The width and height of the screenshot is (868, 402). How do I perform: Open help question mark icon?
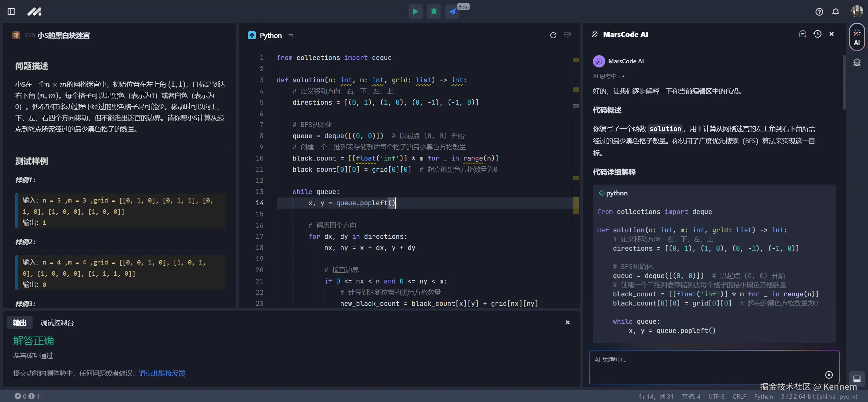[x=819, y=12]
